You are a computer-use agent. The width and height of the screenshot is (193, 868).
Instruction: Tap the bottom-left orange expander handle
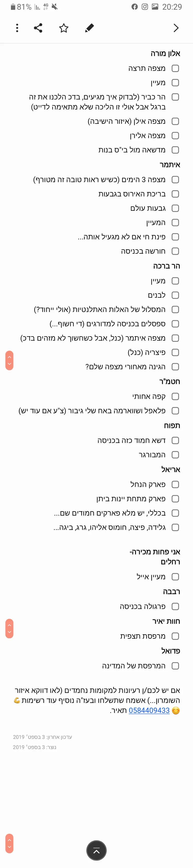10,843
